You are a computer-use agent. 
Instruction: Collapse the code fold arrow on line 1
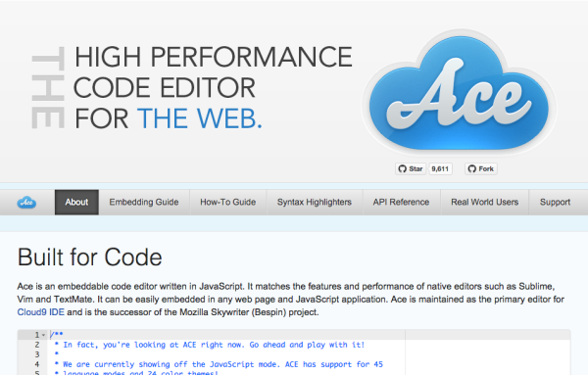point(43,335)
